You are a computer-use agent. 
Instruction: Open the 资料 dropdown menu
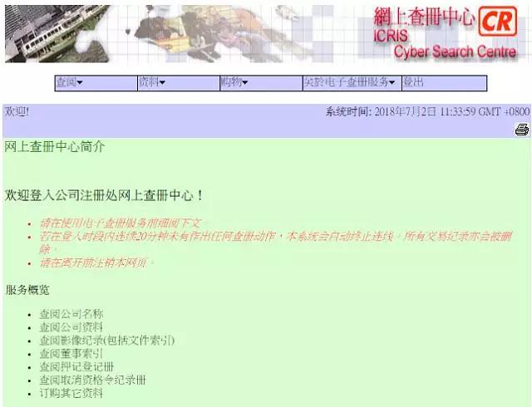pyautogui.click(x=152, y=83)
